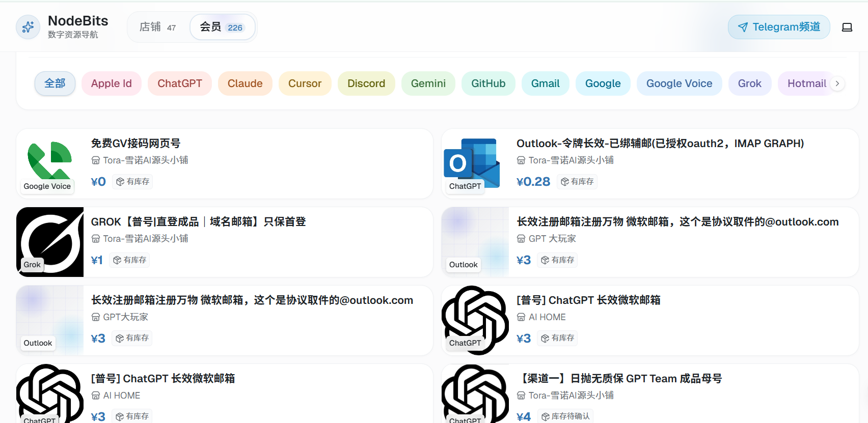Filter by the ChatGPT category chip
Image resolution: width=868 pixels, height=423 pixels.
pyautogui.click(x=179, y=83)
